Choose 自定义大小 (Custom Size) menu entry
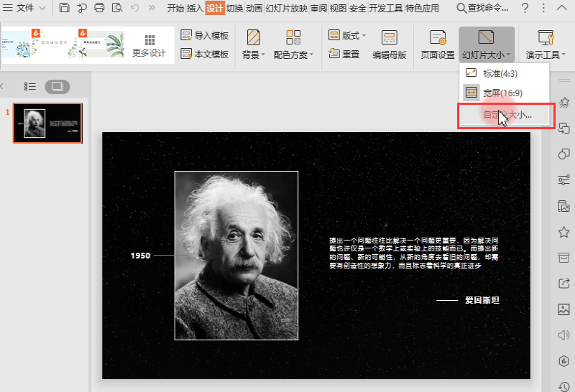Image resolution: width=575 pixels, height=392 pixels. (507, 114)
